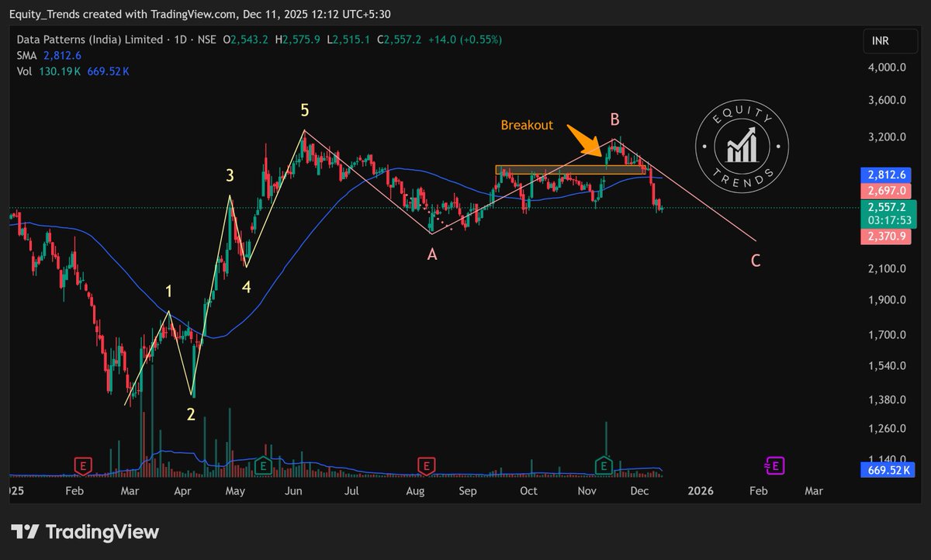Select the red earnings E marker near Aug
931x560 pixels.
click(426, 465)
